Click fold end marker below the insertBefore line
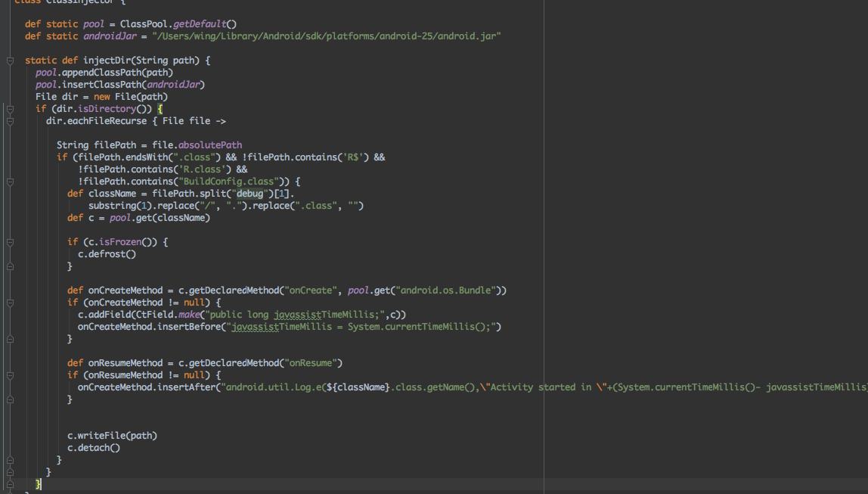This screenshot has width=868, height=494. [x=10, y=339]
